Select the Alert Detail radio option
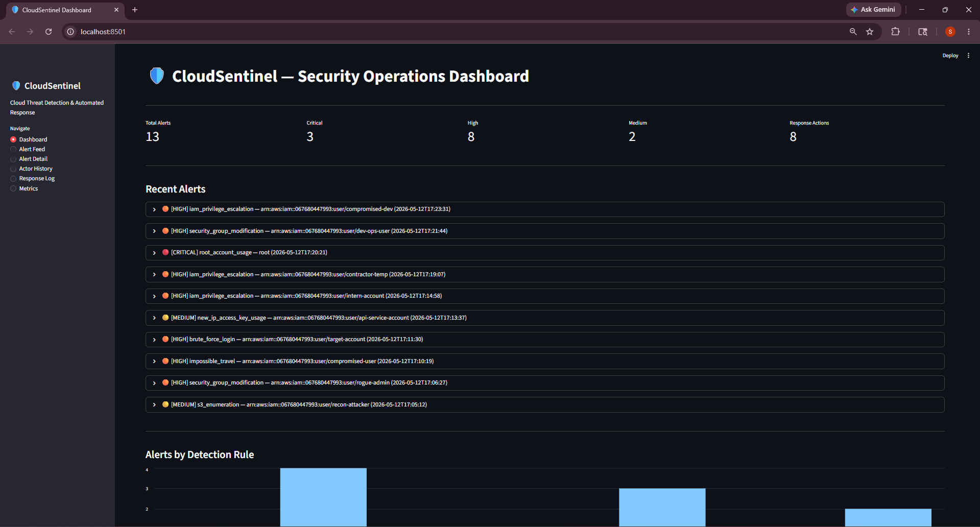 coord(29,159)
